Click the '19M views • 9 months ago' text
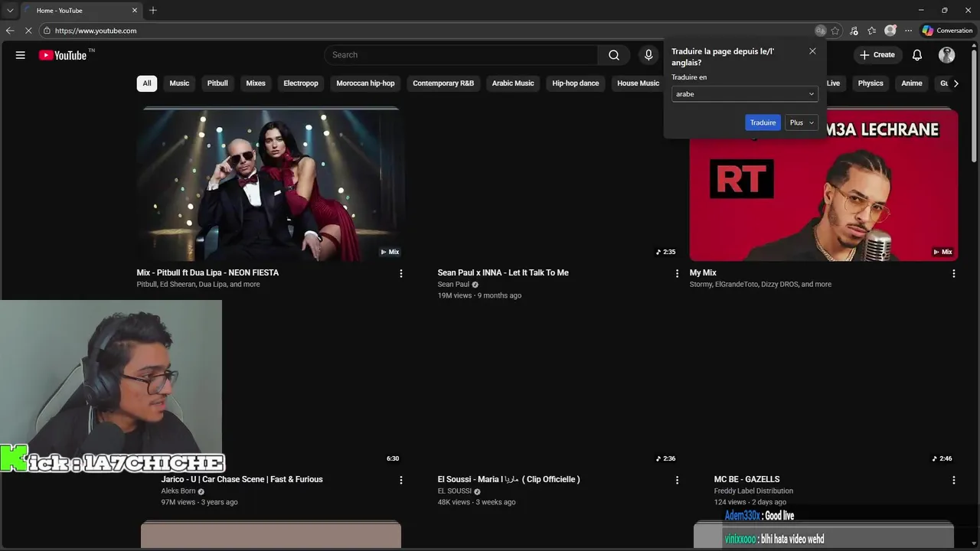Image resolution: width=980 pixels, height=551 pixels. (x=479, y=295)
